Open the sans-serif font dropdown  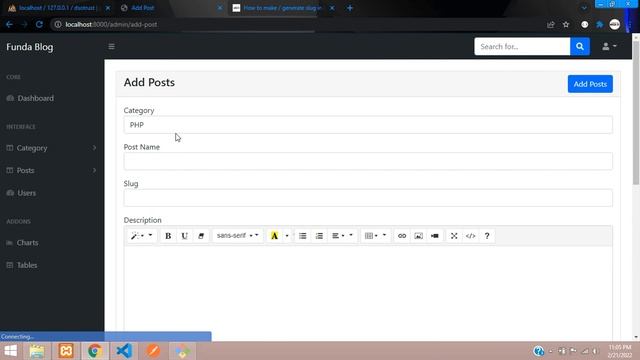[238, 236]
